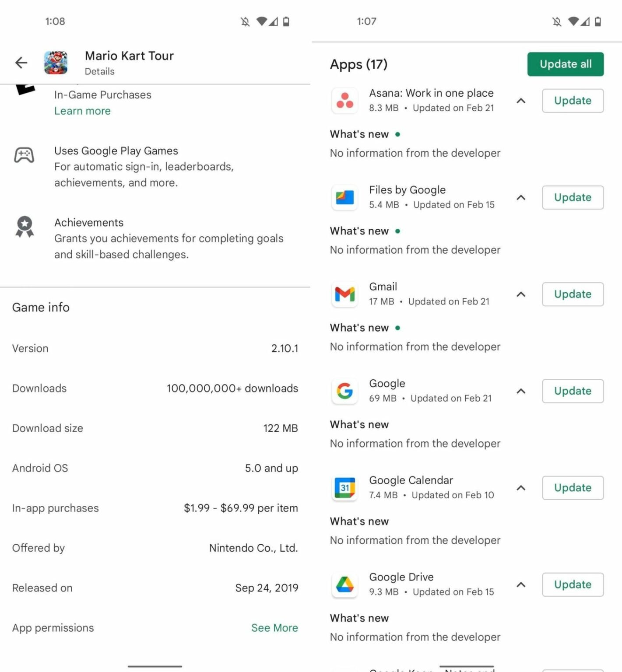
Task: Open Learn more under In-Game Purchases
Action: coord(82,111)
